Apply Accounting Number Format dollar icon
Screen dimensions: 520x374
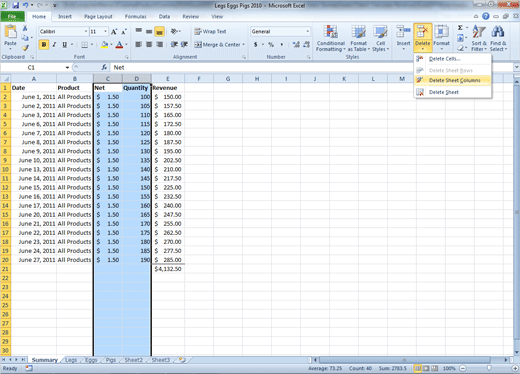tap(256, 44)
